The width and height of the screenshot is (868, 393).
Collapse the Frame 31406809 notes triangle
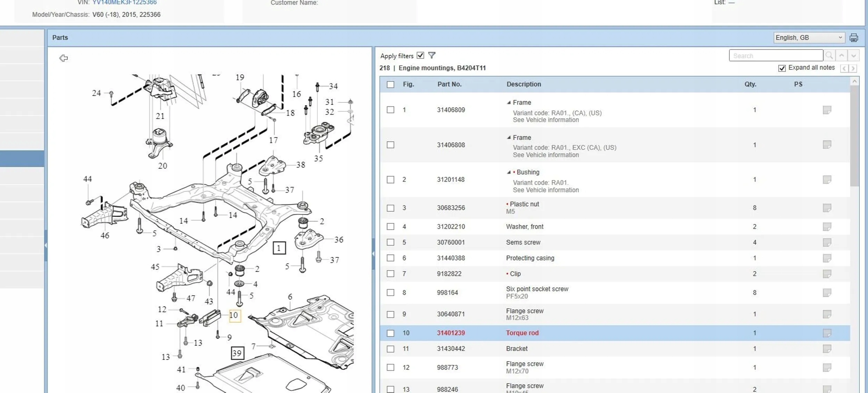tap(509, 102)
